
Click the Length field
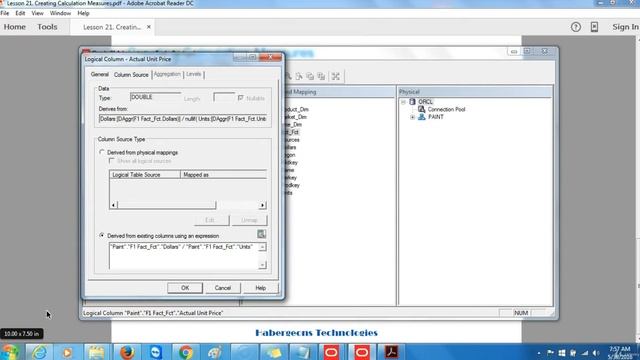point(224,98)
